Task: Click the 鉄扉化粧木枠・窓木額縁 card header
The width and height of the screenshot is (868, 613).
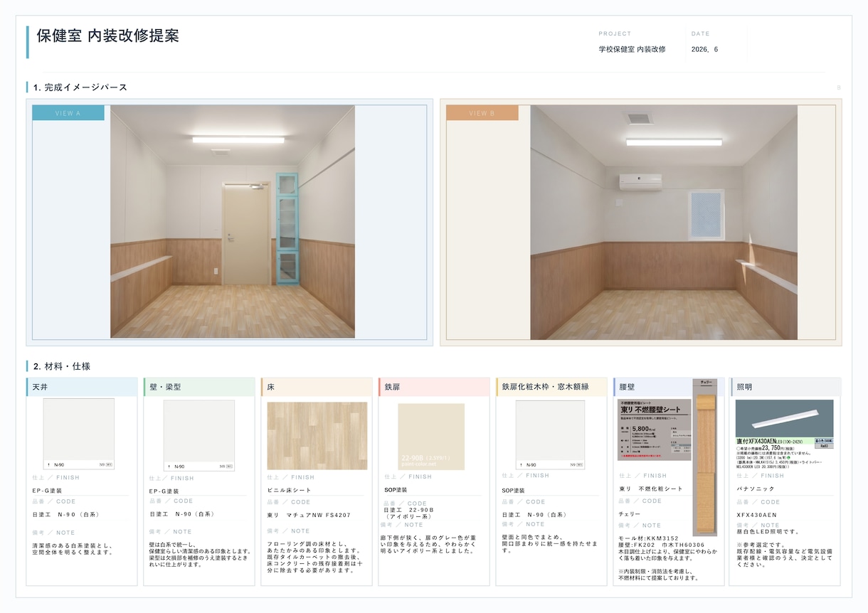Action: 551,387
